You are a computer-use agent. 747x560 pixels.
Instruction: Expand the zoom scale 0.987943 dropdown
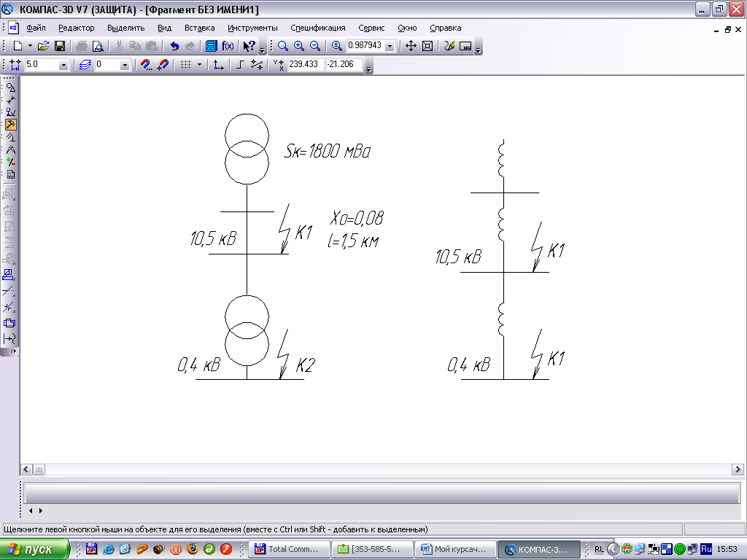tap(390, 46)
